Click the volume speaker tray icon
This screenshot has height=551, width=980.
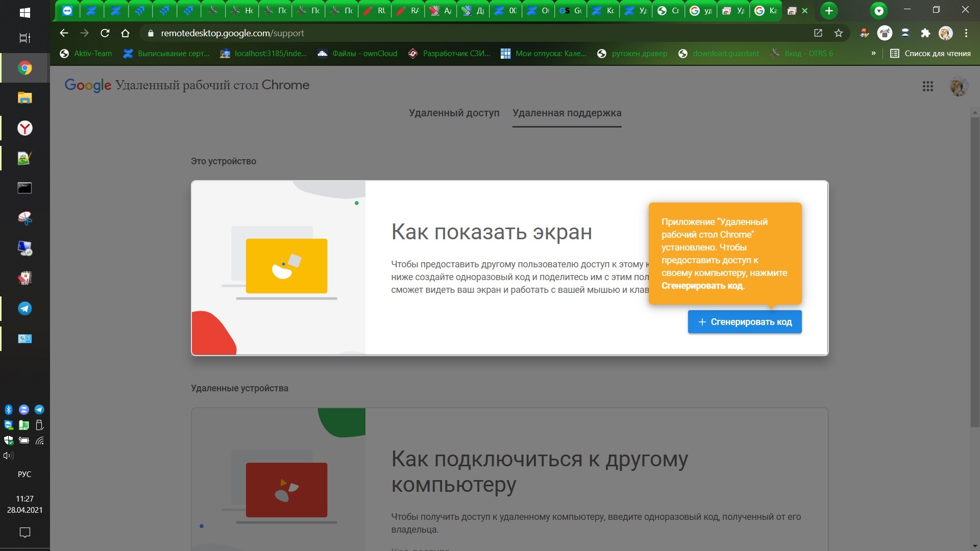click(x=8, y=456)
